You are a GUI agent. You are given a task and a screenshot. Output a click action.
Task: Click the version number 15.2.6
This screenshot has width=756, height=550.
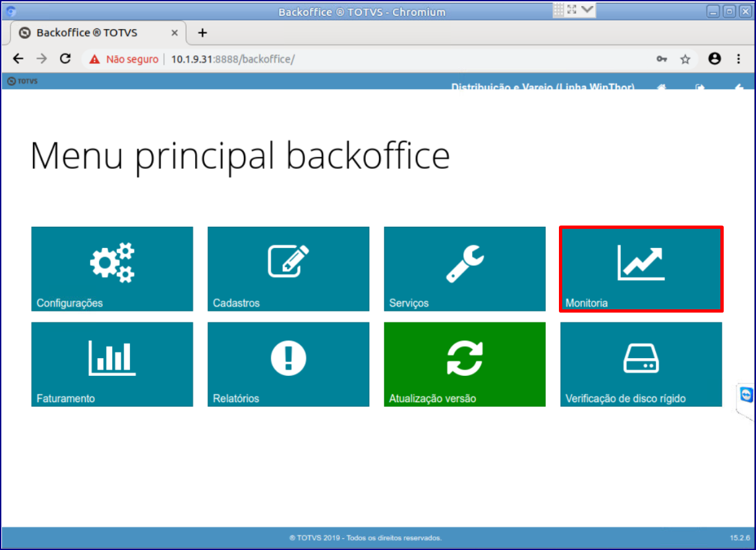[740, 537]
